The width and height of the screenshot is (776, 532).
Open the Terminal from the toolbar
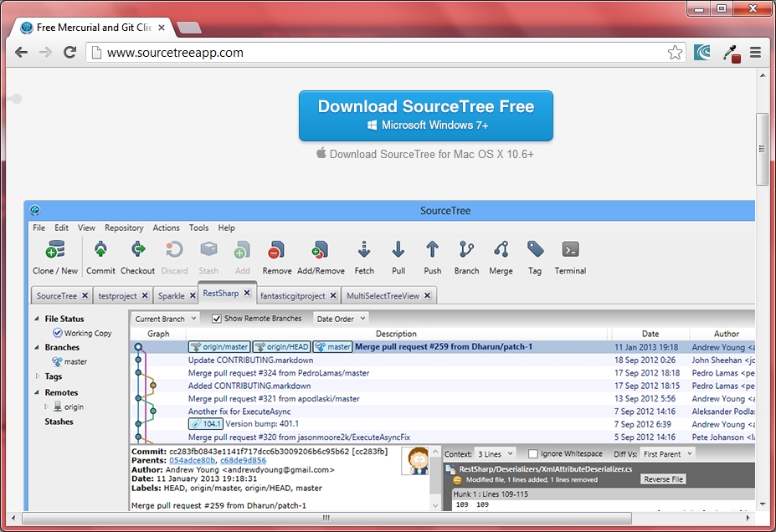click(x=569, y=255)
